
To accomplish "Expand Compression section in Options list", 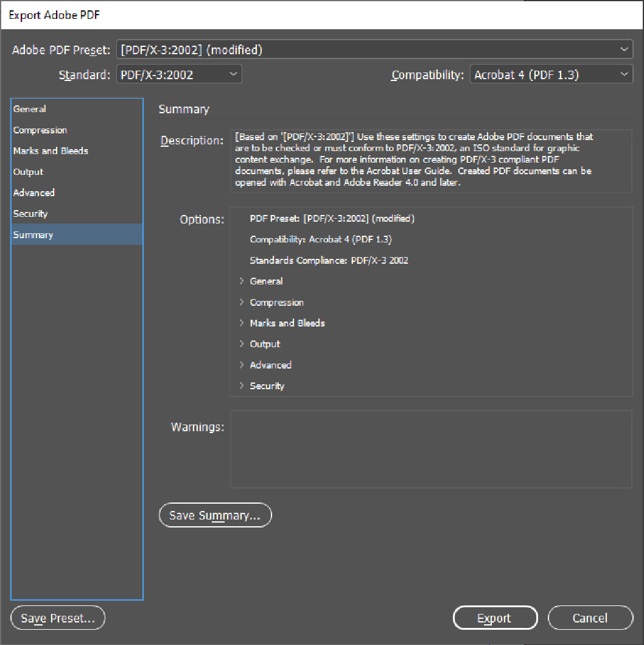I will pos(242,302).
